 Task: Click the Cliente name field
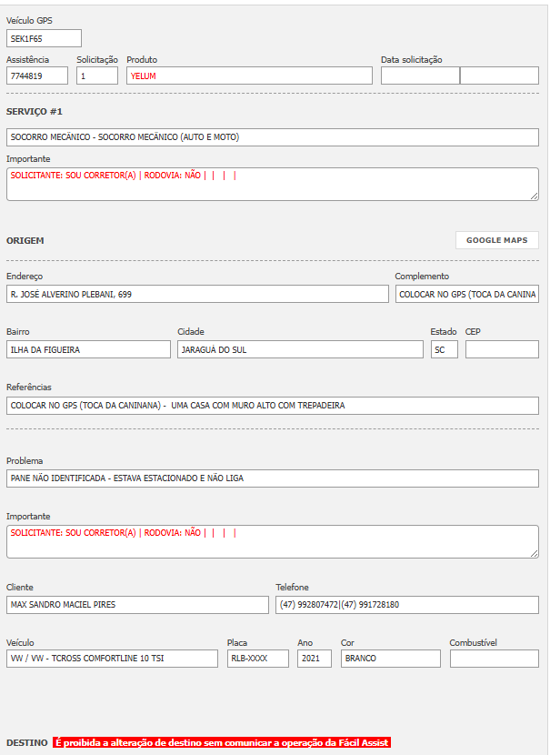[x=137, y=604]
